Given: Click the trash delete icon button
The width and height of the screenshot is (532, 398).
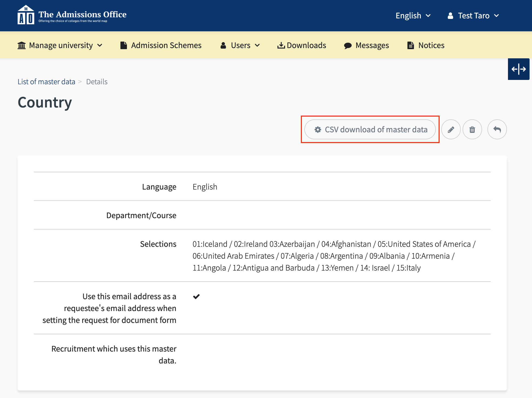Looking at the screenshot, I should [x=472, y=130].
